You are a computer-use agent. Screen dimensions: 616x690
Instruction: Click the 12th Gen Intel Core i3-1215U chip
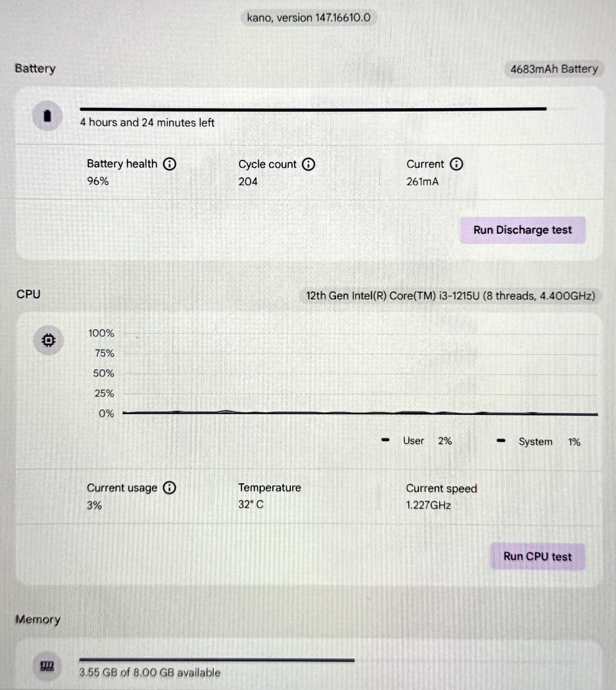pos(450,296)
